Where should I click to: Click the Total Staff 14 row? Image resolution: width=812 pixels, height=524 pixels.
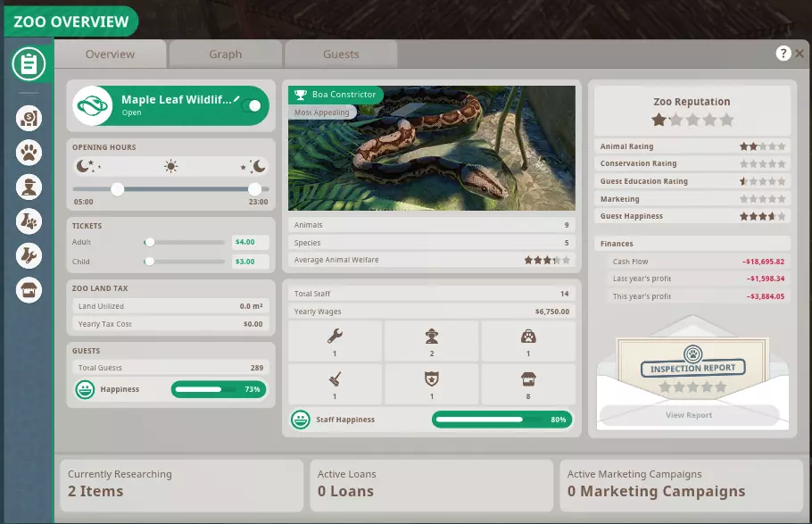[x=431, y=294]
